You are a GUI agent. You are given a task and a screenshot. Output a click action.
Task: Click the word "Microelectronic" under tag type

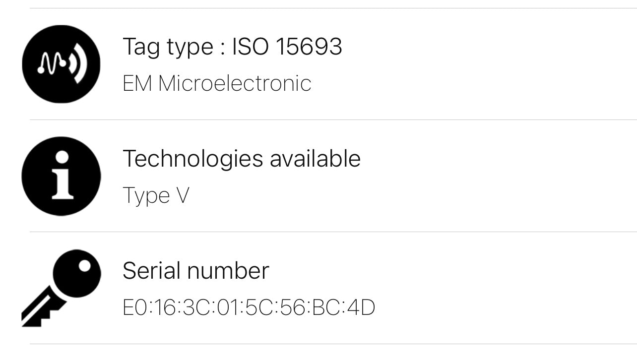point(235,83)
